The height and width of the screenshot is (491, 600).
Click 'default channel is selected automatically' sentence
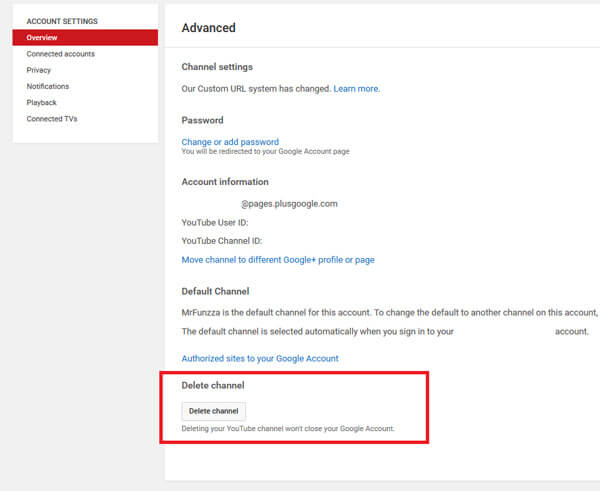click(x=318, y=331)
